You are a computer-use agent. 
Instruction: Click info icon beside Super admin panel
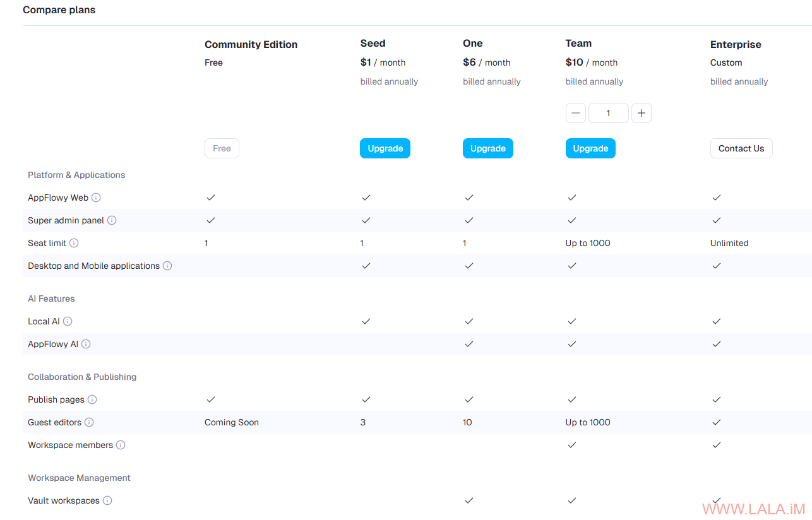pyautogui.click(x=112, y=220)
